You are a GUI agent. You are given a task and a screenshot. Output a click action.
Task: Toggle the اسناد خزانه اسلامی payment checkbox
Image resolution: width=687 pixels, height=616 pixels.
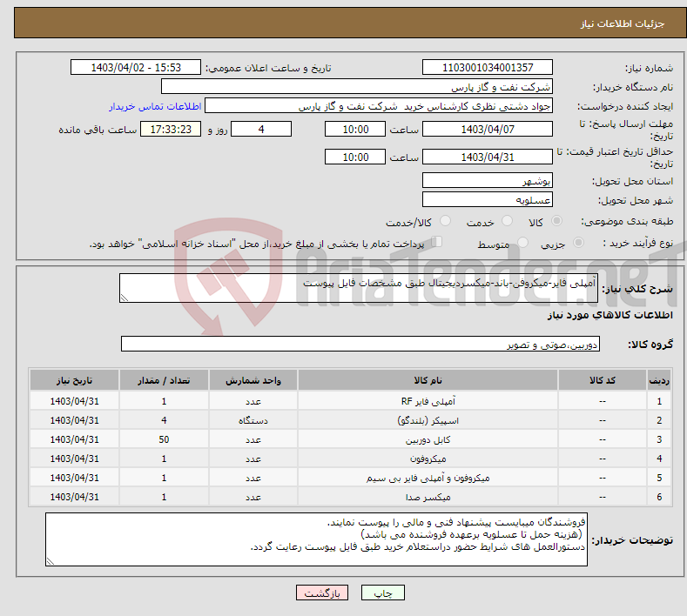pos(436,242)
